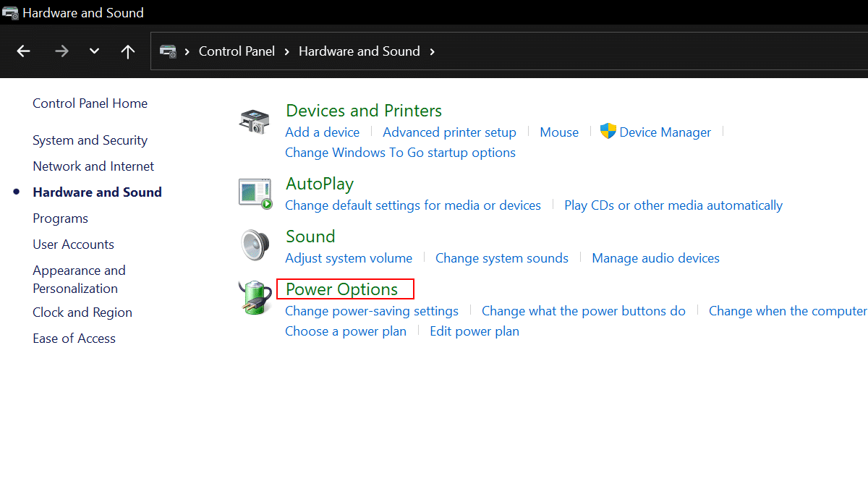Click the Control Panel breadcrumb in address bar
The image size is (868, 481).
point(237,51)
